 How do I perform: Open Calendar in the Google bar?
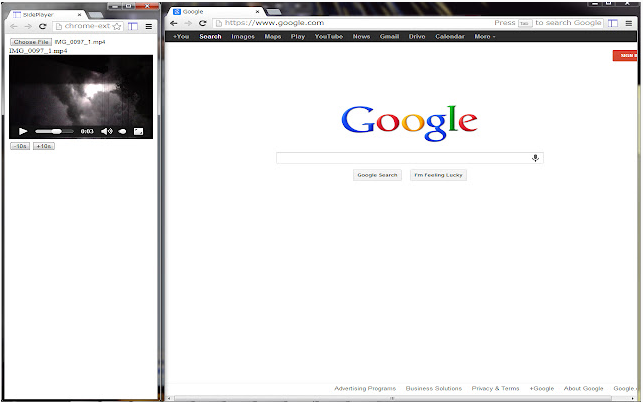pos(450,37)
